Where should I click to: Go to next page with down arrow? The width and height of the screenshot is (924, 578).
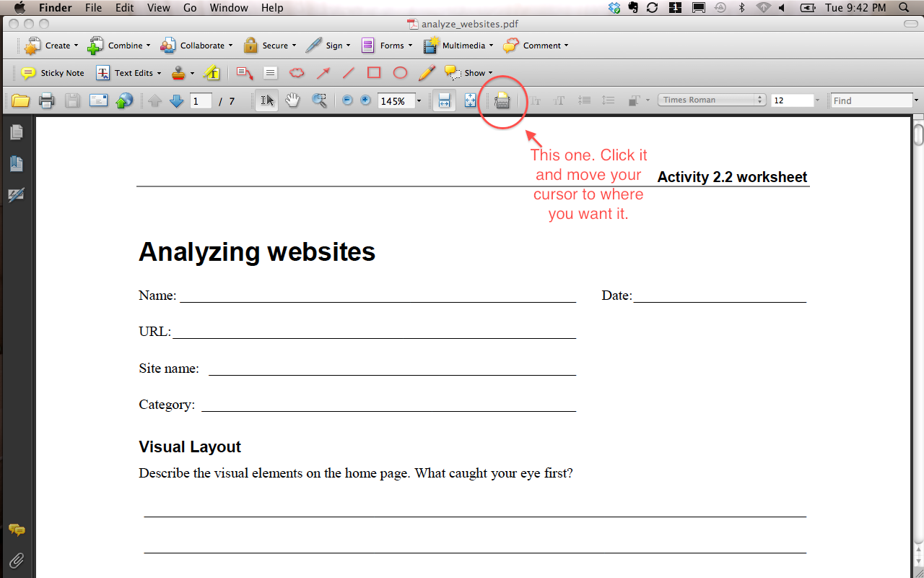[176, 101]
